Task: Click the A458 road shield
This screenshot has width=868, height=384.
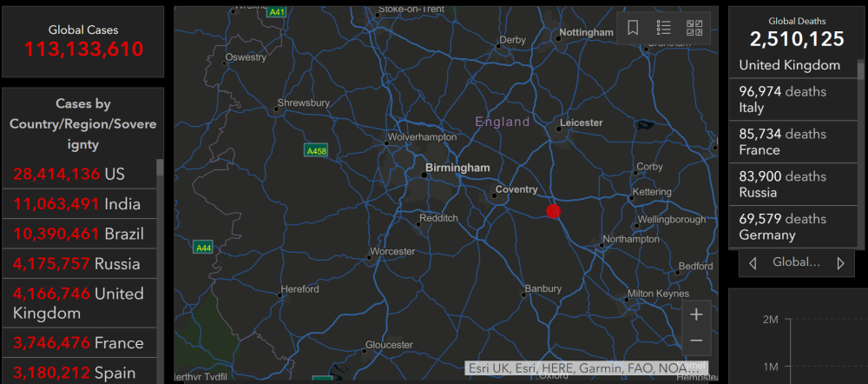Action: pyautogui.click(x=316, y=150)
